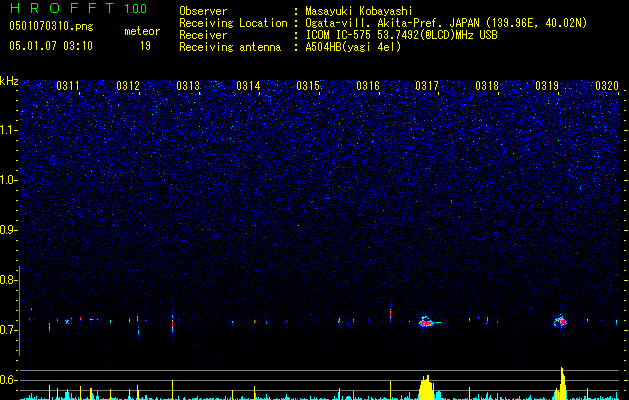Screen dimensions: 629x400
Task: Click the meteor count 19
Action: coord(145,46)
